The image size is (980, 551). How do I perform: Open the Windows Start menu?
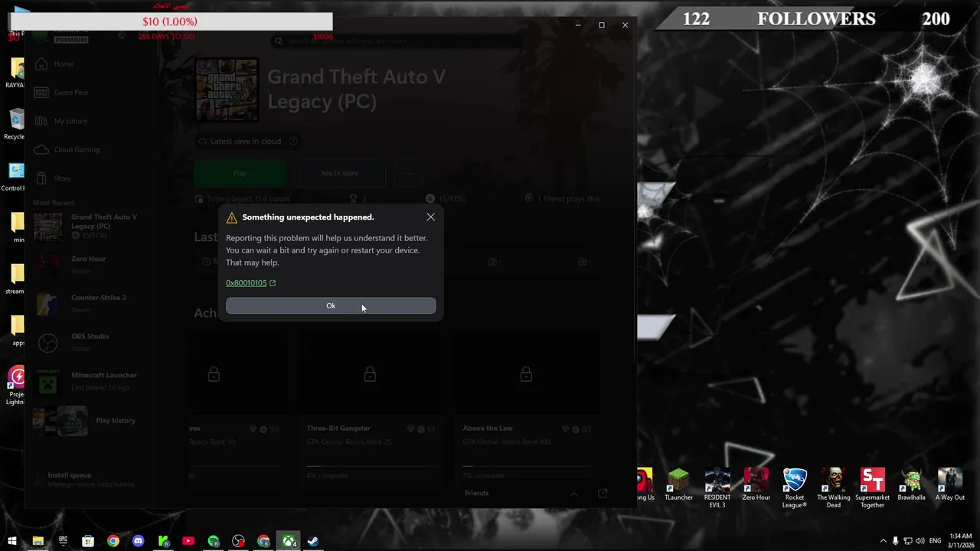12,541
